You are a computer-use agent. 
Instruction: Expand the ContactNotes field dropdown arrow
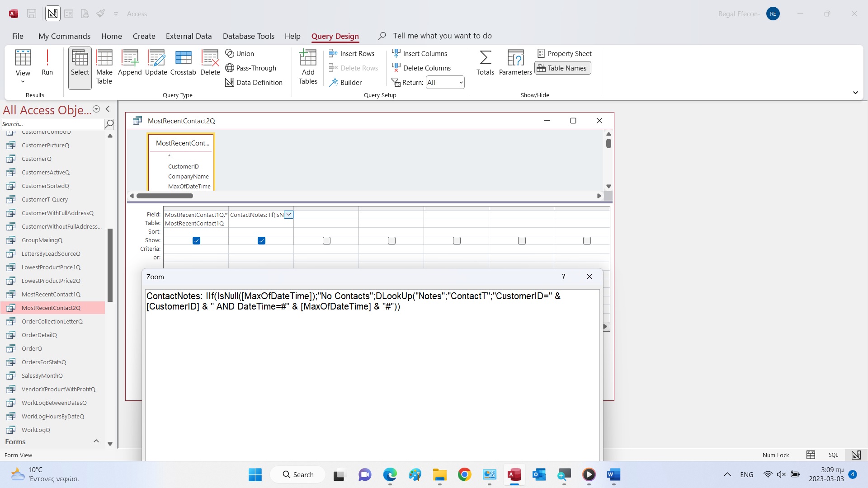click(x=288, y=215)
